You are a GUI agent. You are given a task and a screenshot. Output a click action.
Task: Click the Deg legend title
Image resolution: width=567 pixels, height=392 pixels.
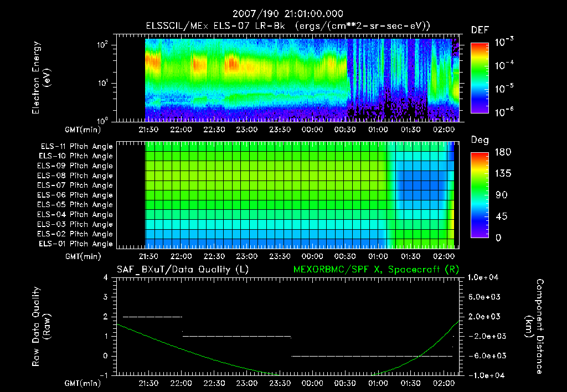pos(480,140)
